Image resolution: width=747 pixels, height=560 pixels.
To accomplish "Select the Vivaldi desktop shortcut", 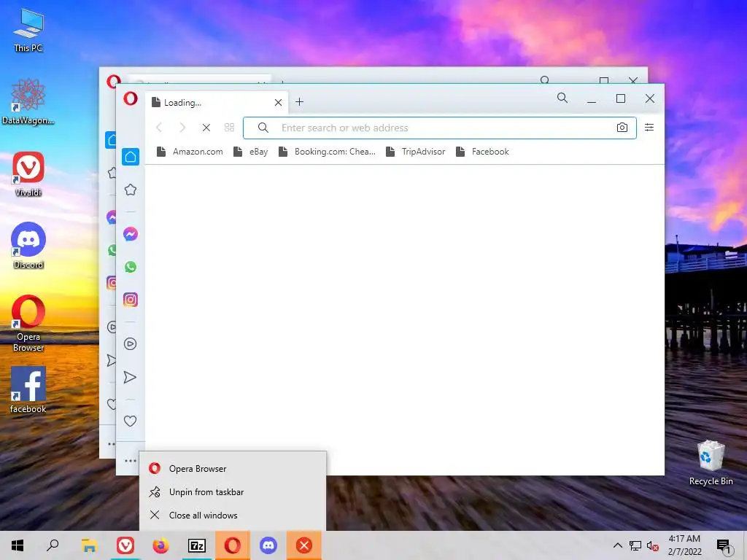I will [x=28, y=174].
